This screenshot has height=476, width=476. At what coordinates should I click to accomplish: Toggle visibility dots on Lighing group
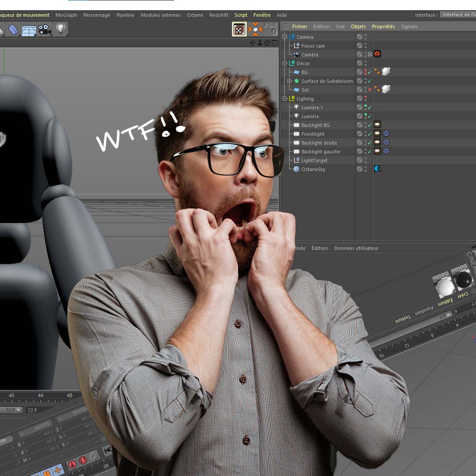pos(365,98)
